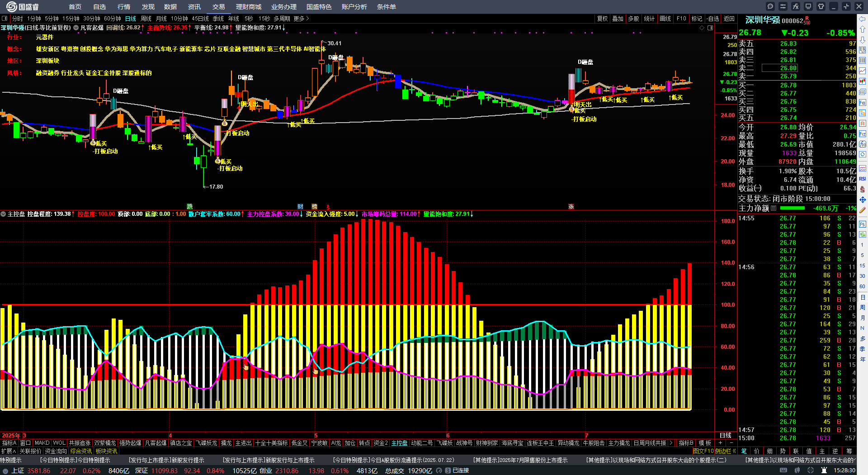Open the fx formula manager icon
Viewport: 868px width, 475px height.
click(x=796, y=6)
